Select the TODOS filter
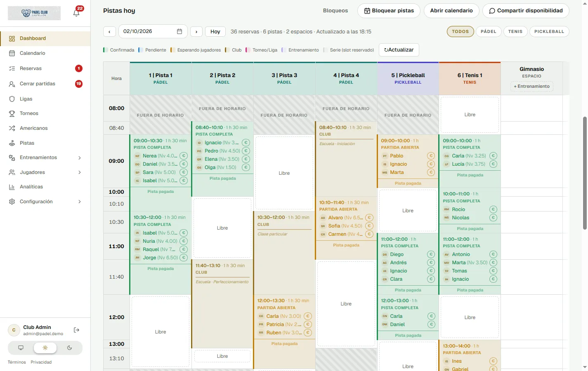Screen dimensions: 588x371 460,31
